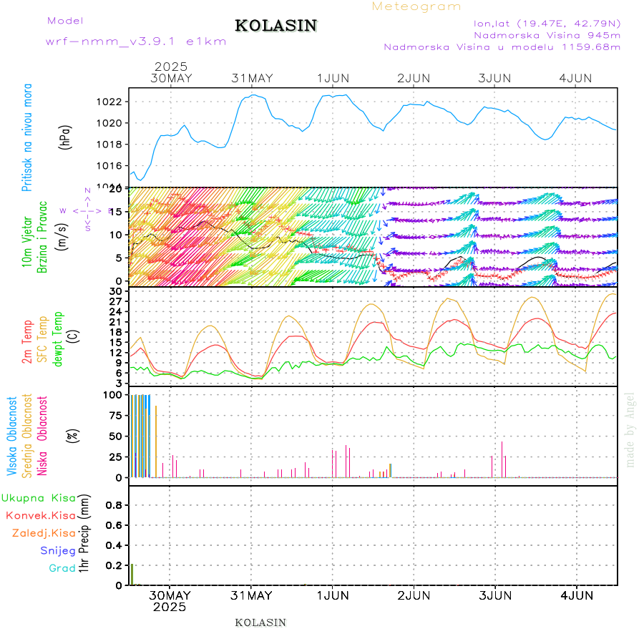Screen dimensions: 644x644
Task: Click the 50 value on cloud cover axis
Action: click(x=115, y=436)
